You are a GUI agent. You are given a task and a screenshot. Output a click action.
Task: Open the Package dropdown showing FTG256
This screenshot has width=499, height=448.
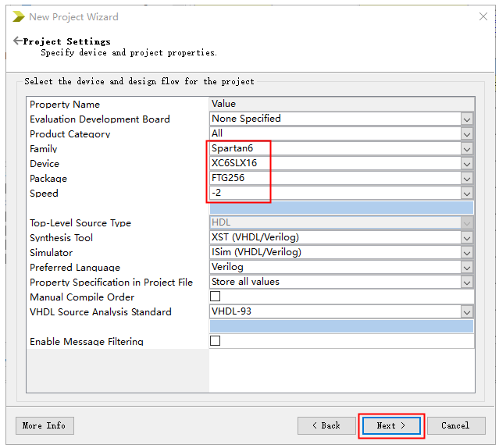tap(466, 178)
